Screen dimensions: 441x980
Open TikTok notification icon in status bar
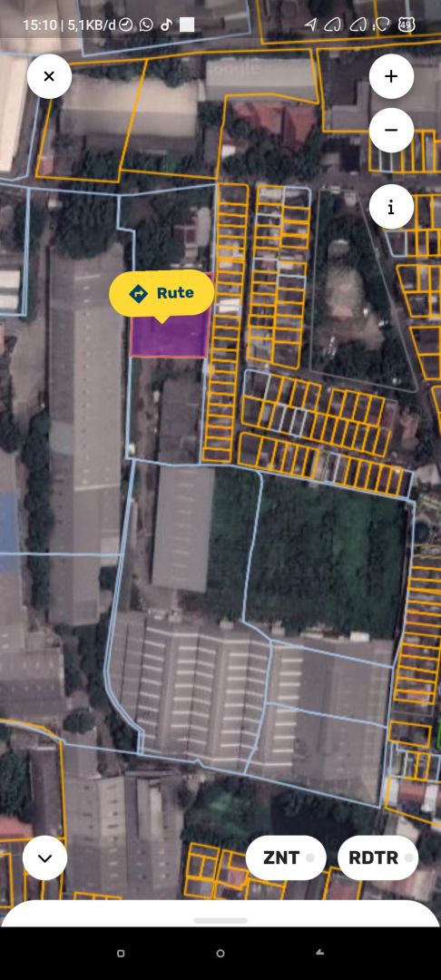click(166, 24)
